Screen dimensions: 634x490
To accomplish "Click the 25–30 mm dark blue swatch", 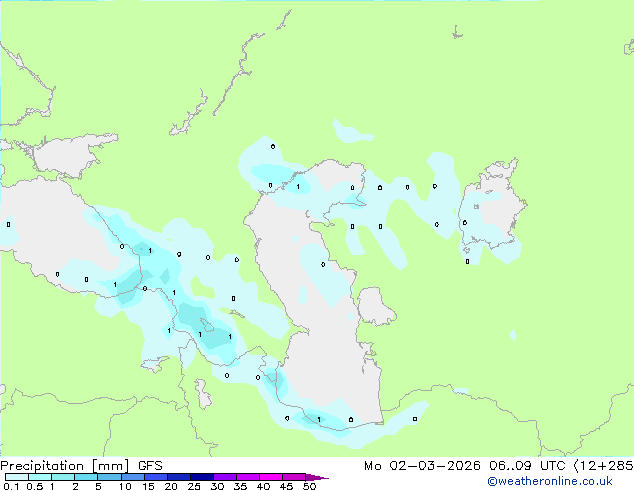I will click(x=201, y=477).
